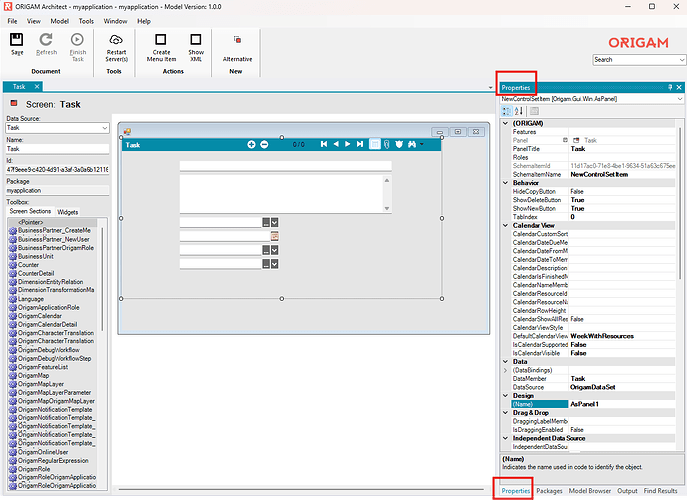Collapse the Calendar View property category
Screen dimensions: 687x500
(505, 225)
